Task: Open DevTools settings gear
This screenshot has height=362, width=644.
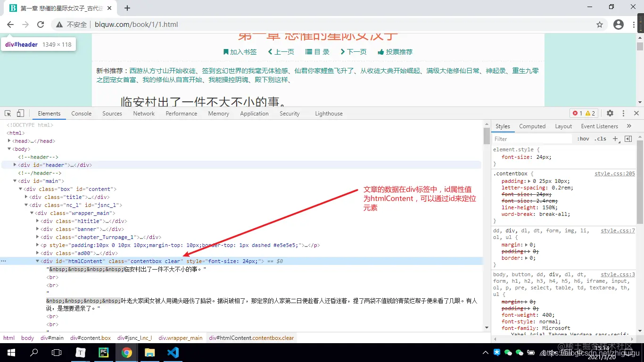Action: (610, 113)
